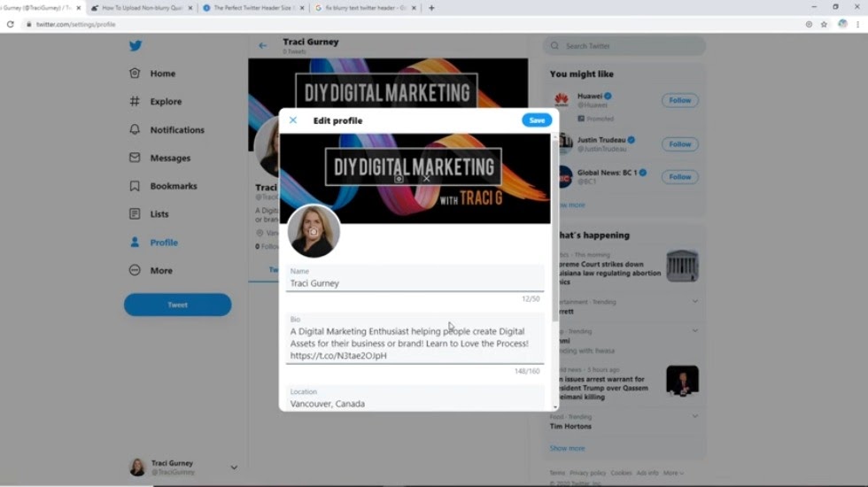
Task: Close the Edit profile dialog
Action: coord(293,120)
